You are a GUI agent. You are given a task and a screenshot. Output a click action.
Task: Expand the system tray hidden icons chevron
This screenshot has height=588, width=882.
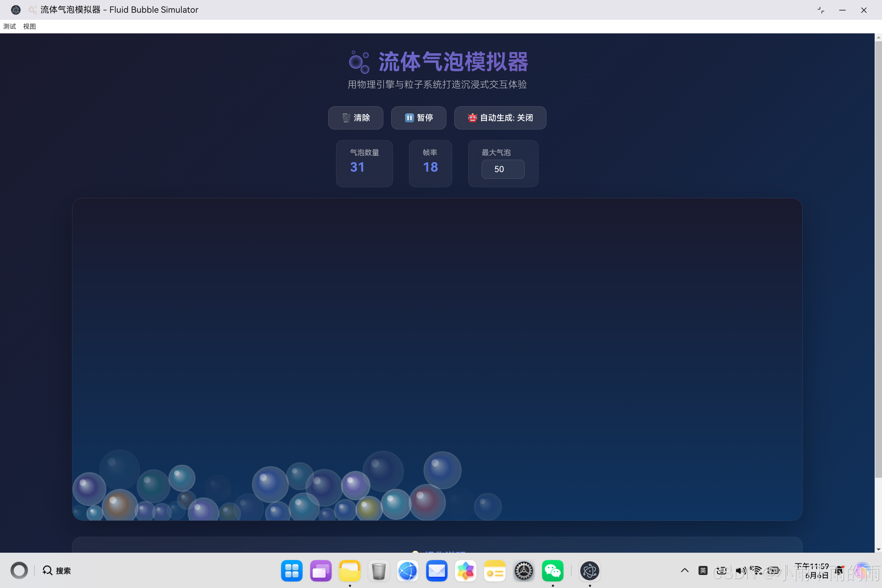pos(685,570)
